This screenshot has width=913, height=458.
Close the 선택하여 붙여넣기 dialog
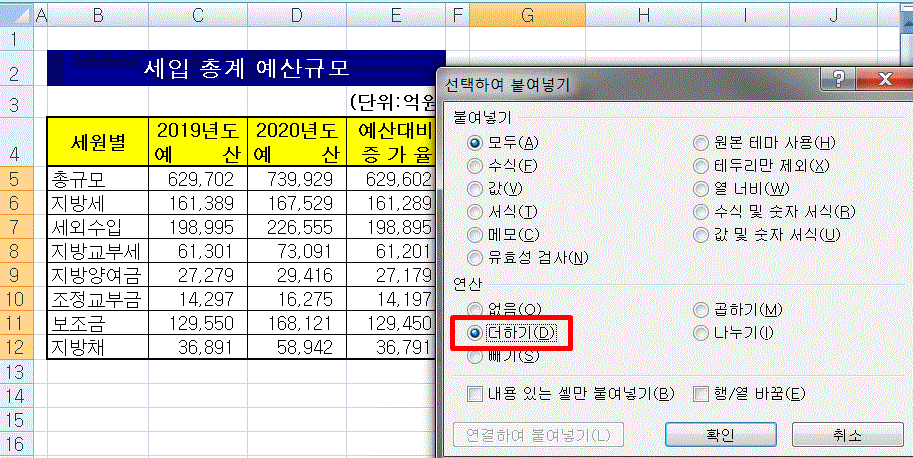point(884,79)
